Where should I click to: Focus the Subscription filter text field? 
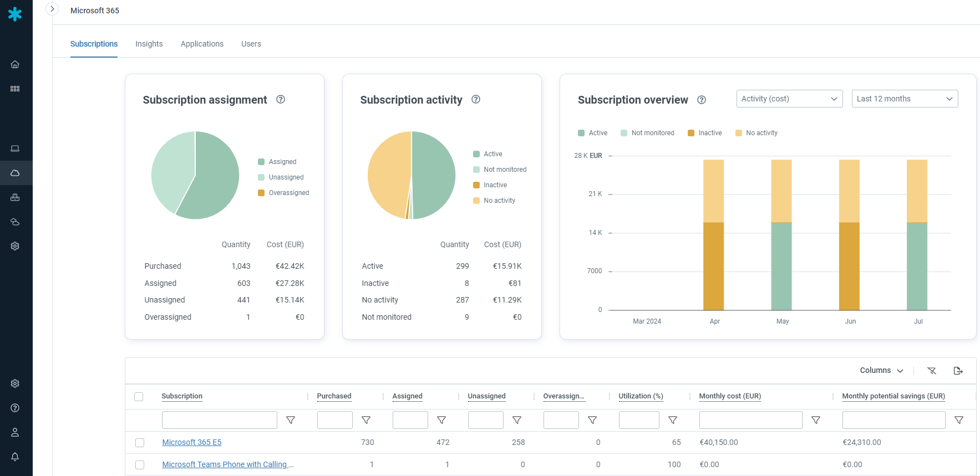tap(220, 420)
